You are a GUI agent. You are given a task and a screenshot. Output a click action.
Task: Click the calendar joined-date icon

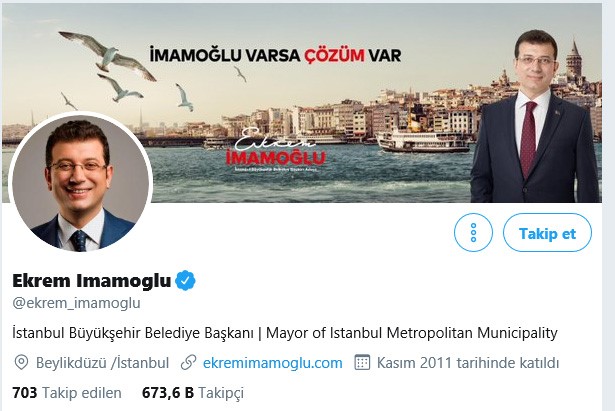pos(362,363)
